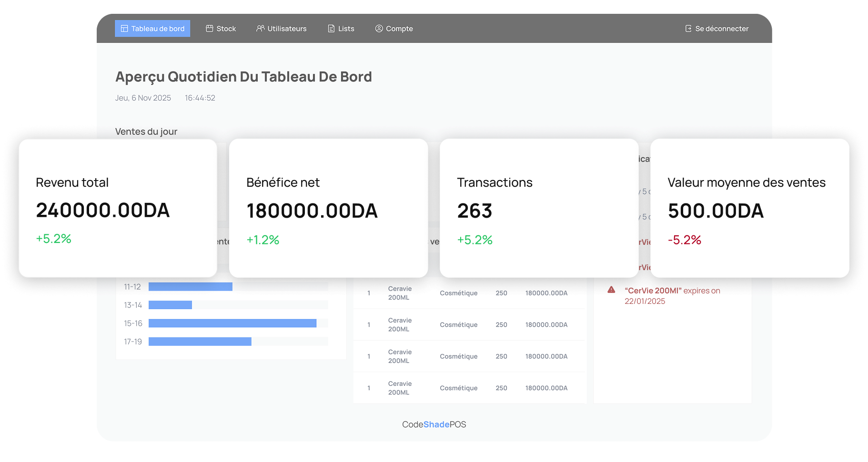The height and width of the screenshot is (462, 868).
Task: Click the Tableau de bord grid icon
Action: click(x=124, y=29)
